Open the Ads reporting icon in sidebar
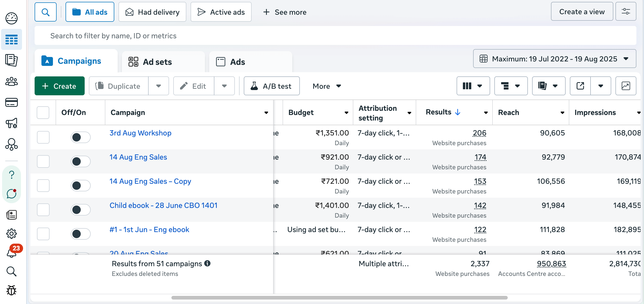The height and width of the screenshot is (304, 644). coord(12,60)
